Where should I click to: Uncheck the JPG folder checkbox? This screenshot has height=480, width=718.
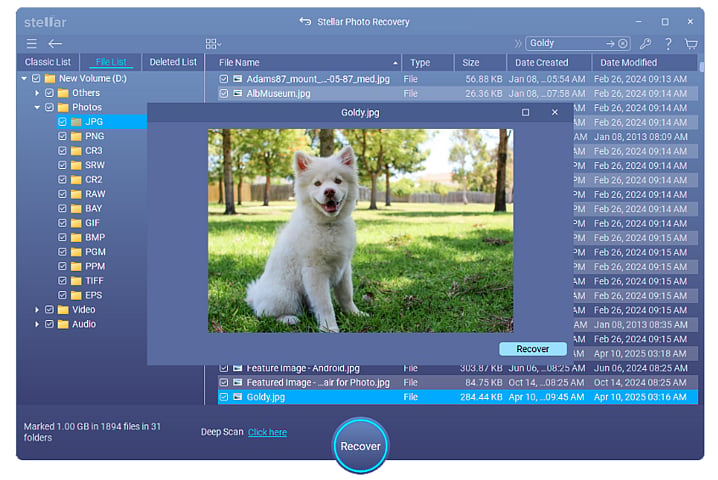62,122
